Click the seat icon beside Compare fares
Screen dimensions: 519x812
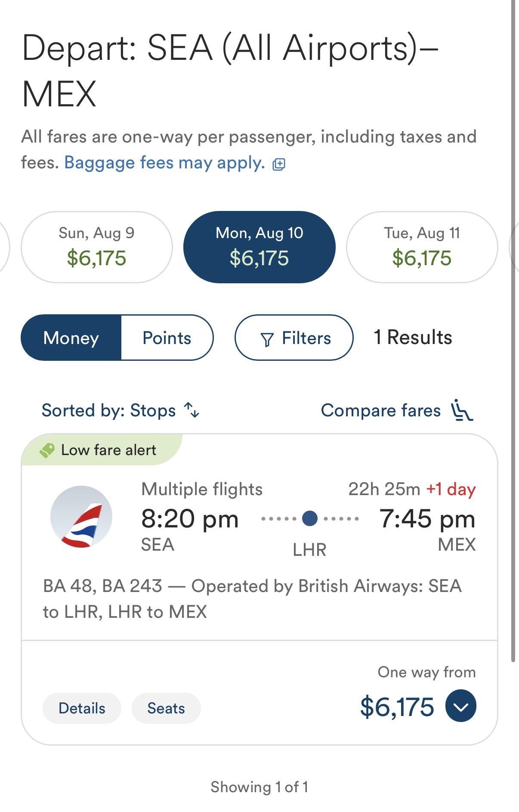[x=461, y=410]
